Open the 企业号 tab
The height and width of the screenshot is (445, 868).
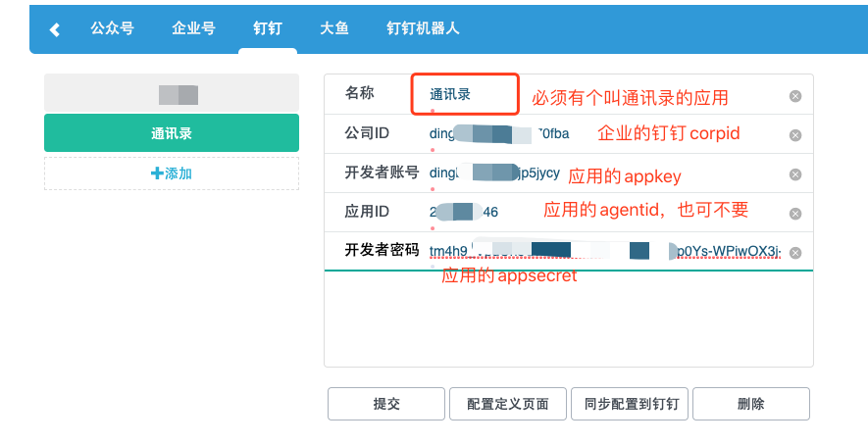tap(193, 28)
